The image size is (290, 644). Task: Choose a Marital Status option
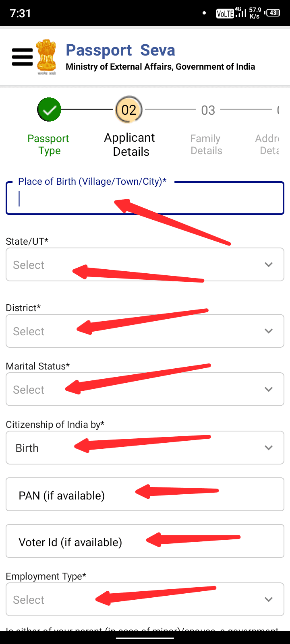145,389
